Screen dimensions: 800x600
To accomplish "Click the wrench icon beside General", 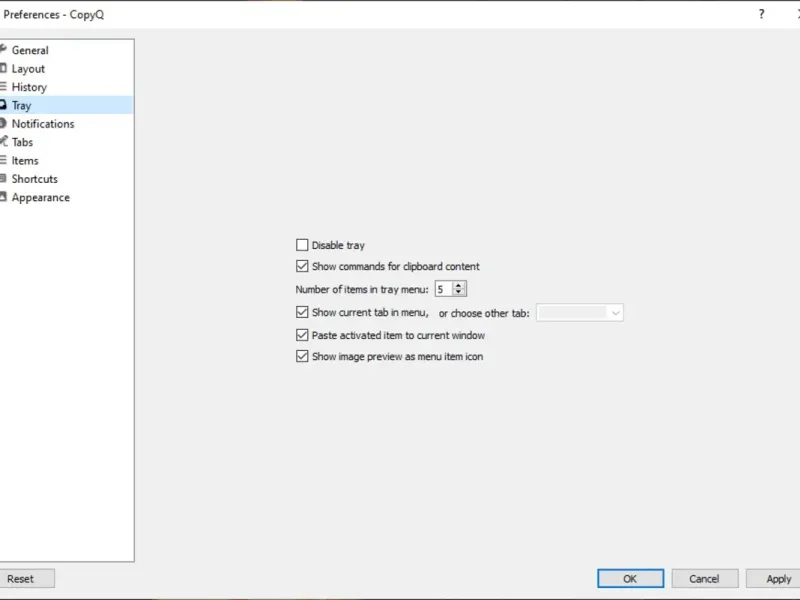I will [3, 49].
